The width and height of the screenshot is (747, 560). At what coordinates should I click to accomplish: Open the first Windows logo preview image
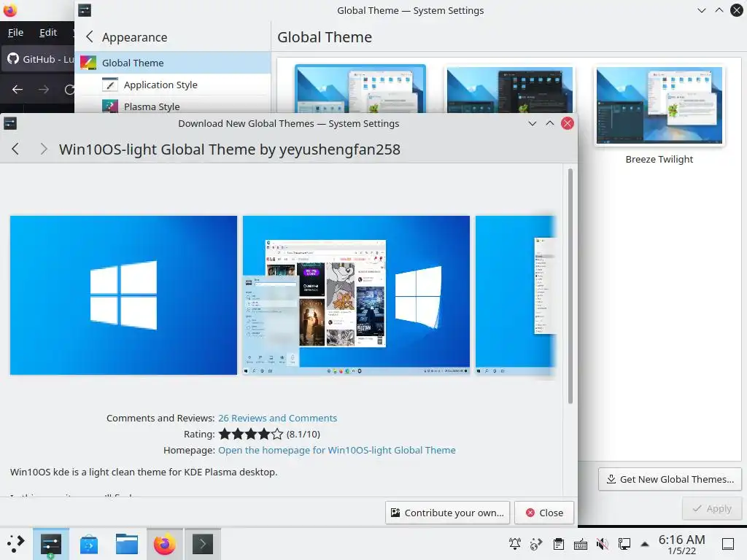[123, 295]
